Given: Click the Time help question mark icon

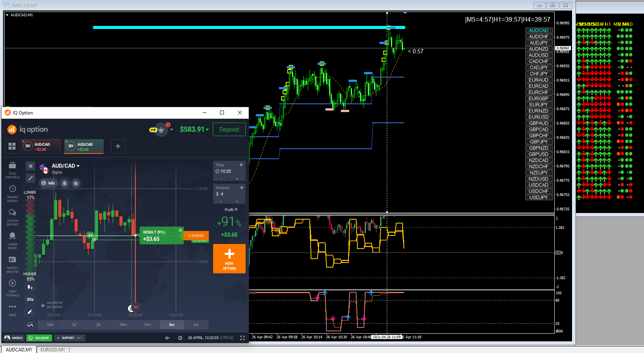Looking at the screenshot, I should pyautogui.click(x=241, y=165).
